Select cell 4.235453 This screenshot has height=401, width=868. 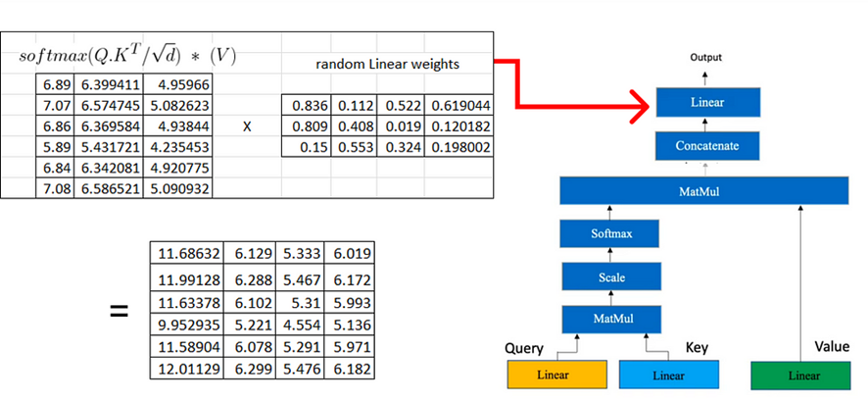click(x=177, y=147)
